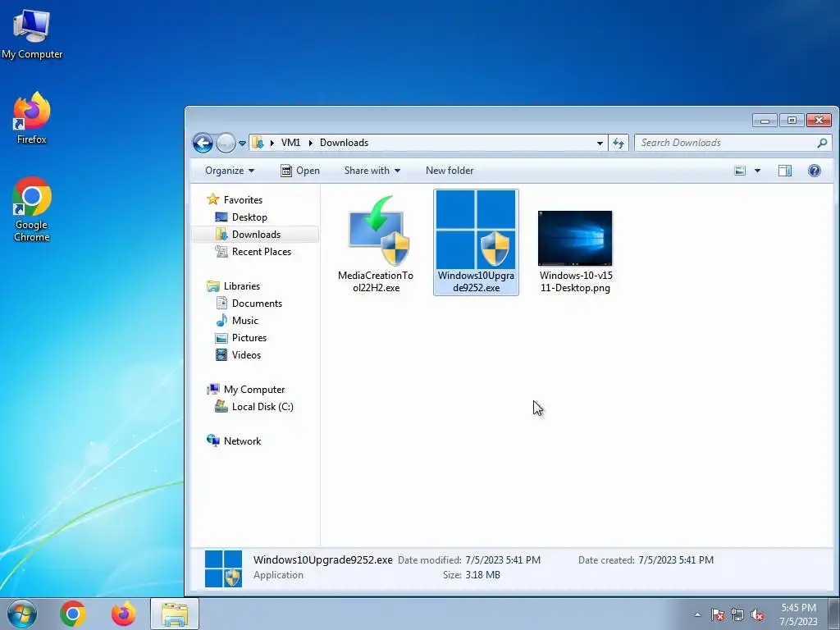Toggle the preview pane button

pos(785,171)
